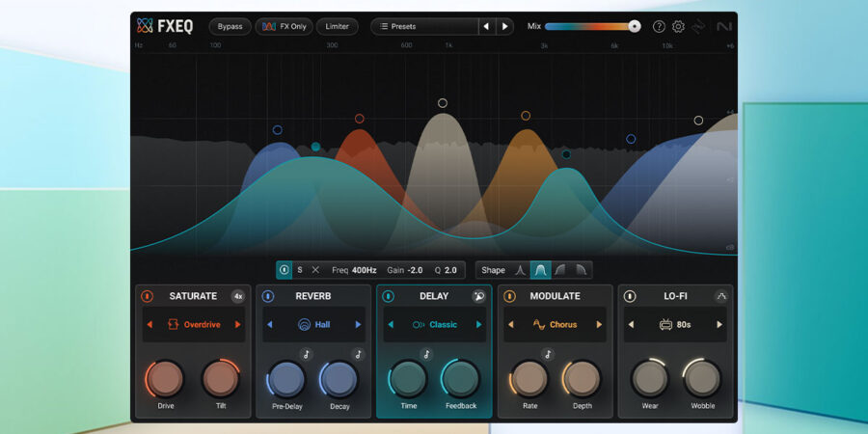
Task: Select the orange modulate band node
Action: [526, 116]
